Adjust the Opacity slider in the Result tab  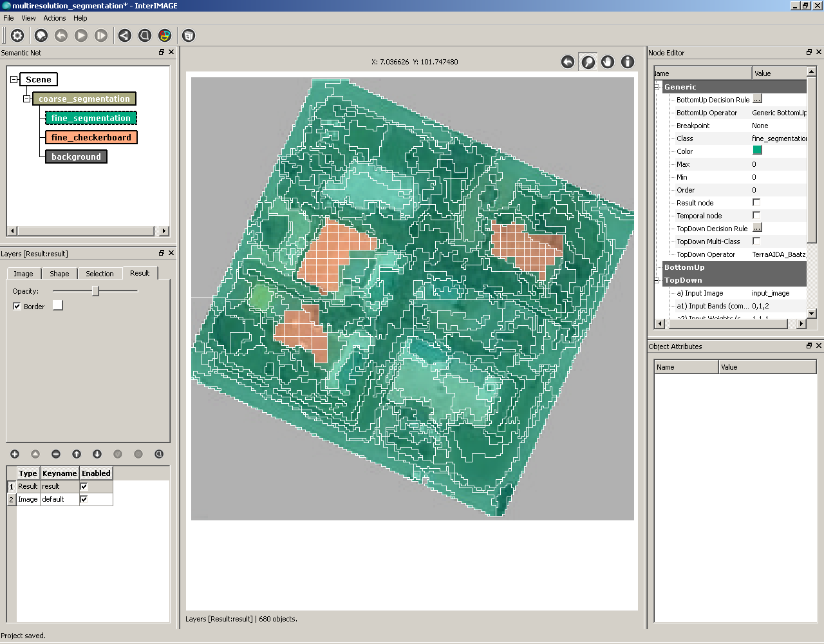(x=95, y=290)
